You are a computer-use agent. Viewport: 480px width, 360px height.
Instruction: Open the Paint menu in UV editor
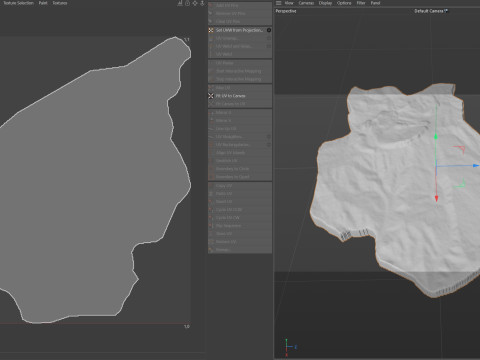coord(43,3)
